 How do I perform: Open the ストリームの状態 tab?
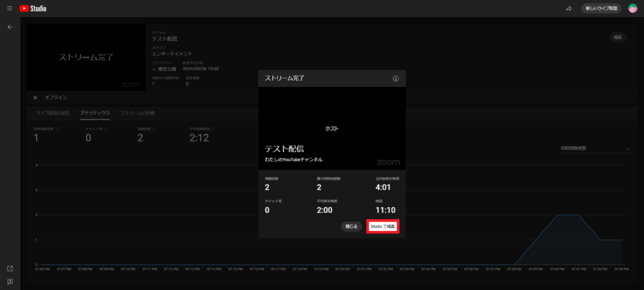tap(138, 113)
